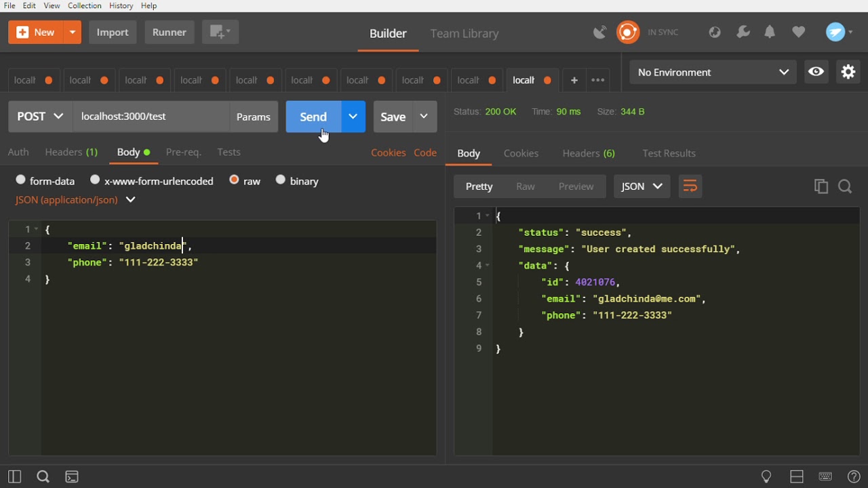Open the interceptor satellite icon
Image resolution: width=868 pixels, height=488 pixels.
[x=599, y=32]
